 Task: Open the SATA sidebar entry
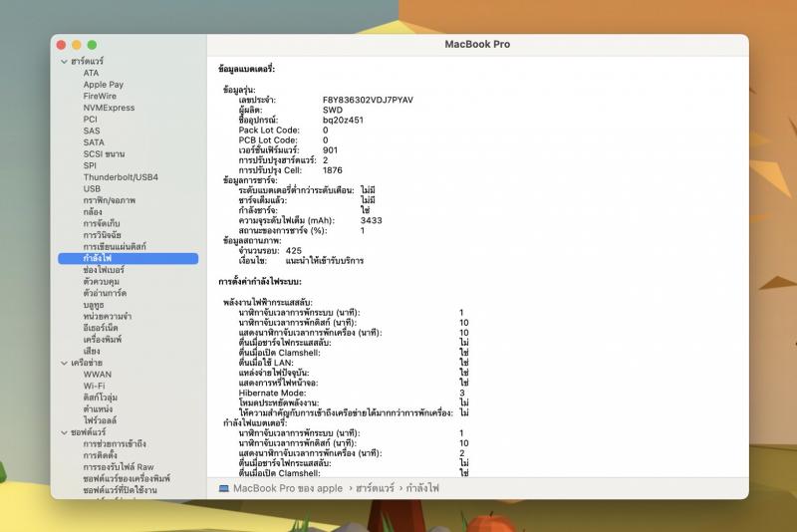(94, 142)
